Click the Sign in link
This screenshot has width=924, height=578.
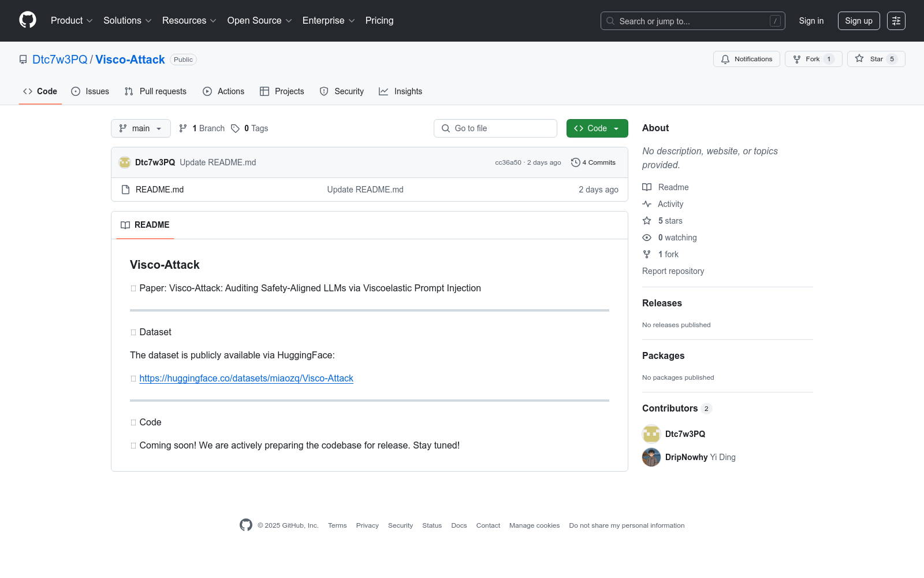(x=811, y=21)
